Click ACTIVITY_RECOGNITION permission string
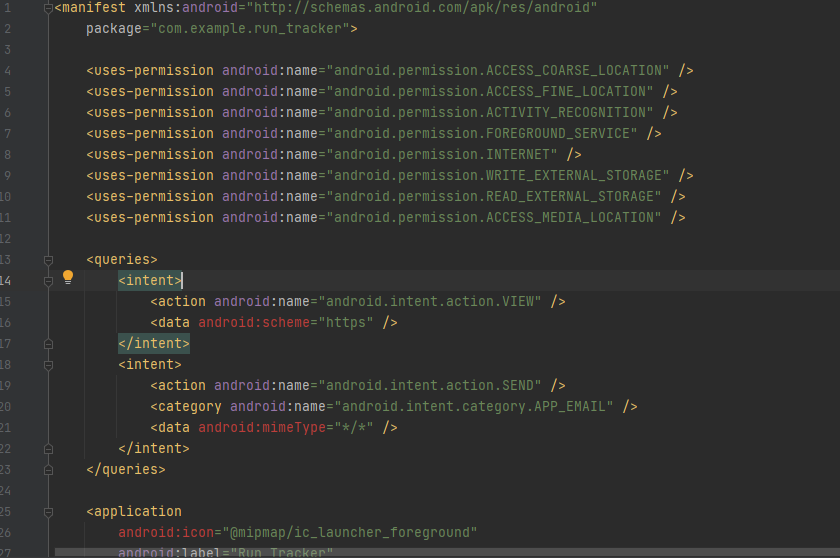The image size is (840, 558). tap(490, 112)
